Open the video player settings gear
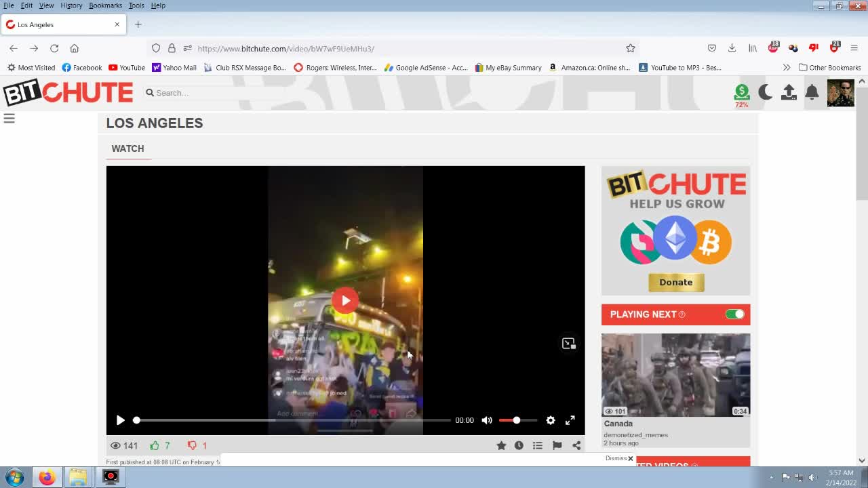 point(551,420)
